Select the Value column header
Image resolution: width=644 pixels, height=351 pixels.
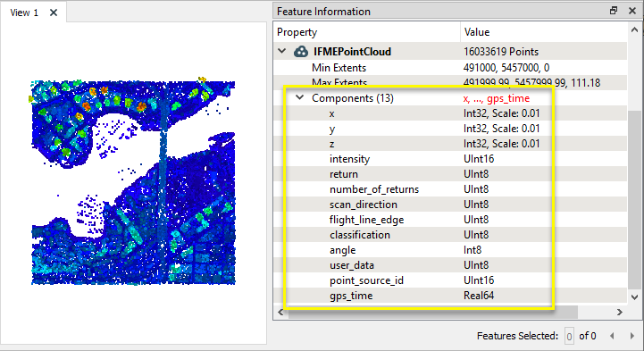click(x=544, y=32)
